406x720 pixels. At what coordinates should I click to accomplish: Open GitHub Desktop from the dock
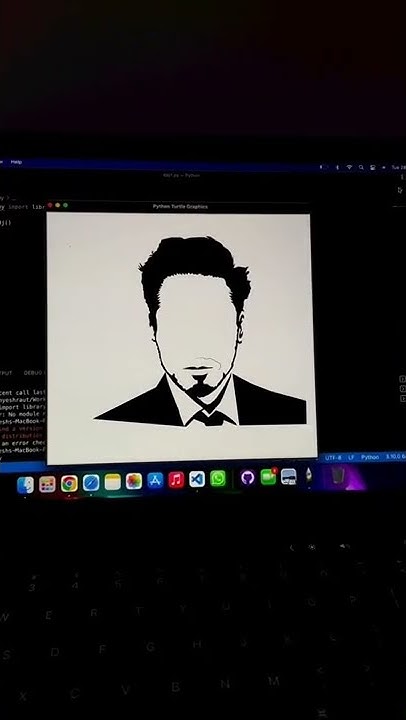[x=248, y=478]
